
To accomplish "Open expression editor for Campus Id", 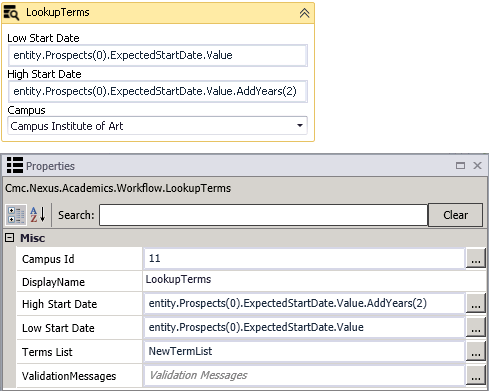I will 476,258.
